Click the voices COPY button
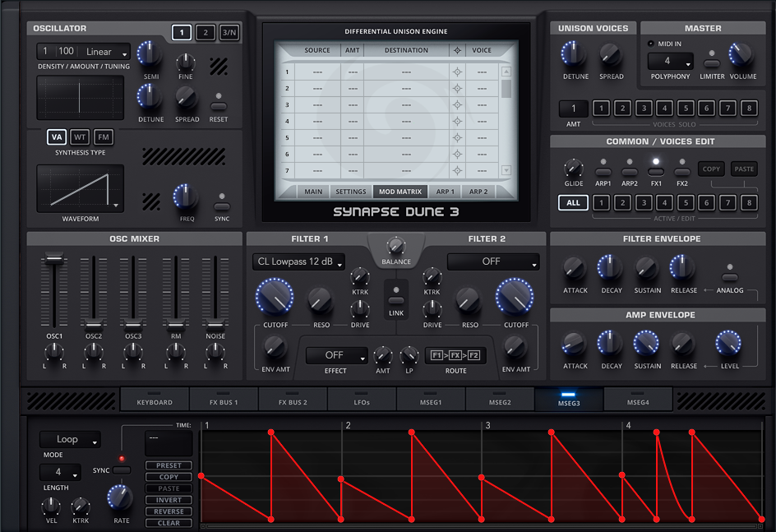The image size is (776, 532). 711,169
